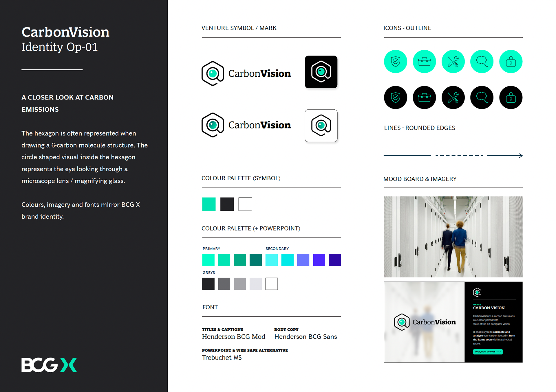Click the black padlock icon
The width and height of the screenshot is (556, 392).
511,97
